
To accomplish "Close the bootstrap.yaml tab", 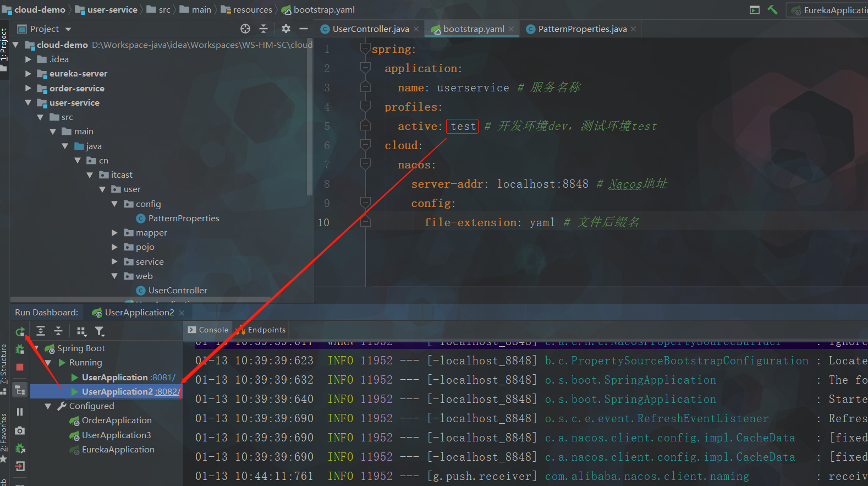I will (x=511, y=29).
